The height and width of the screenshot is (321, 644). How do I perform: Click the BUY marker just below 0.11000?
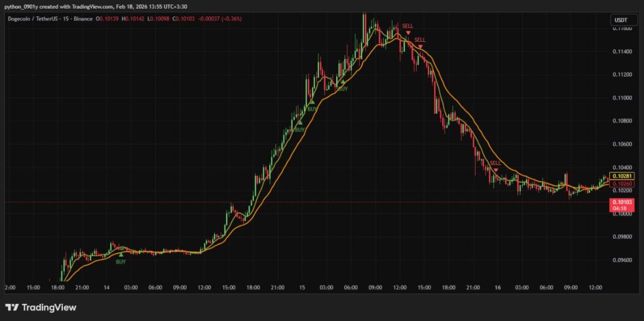(313, 102)
